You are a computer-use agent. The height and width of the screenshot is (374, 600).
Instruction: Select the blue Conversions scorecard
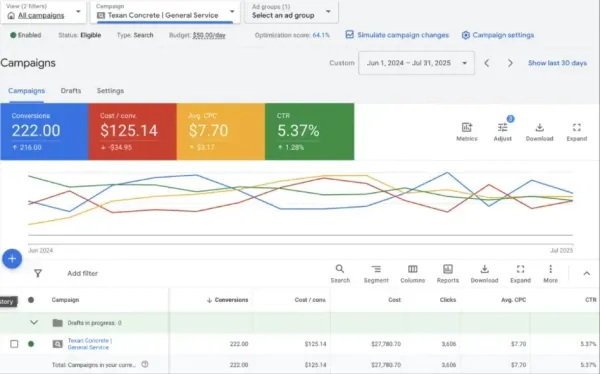point(44,131)
